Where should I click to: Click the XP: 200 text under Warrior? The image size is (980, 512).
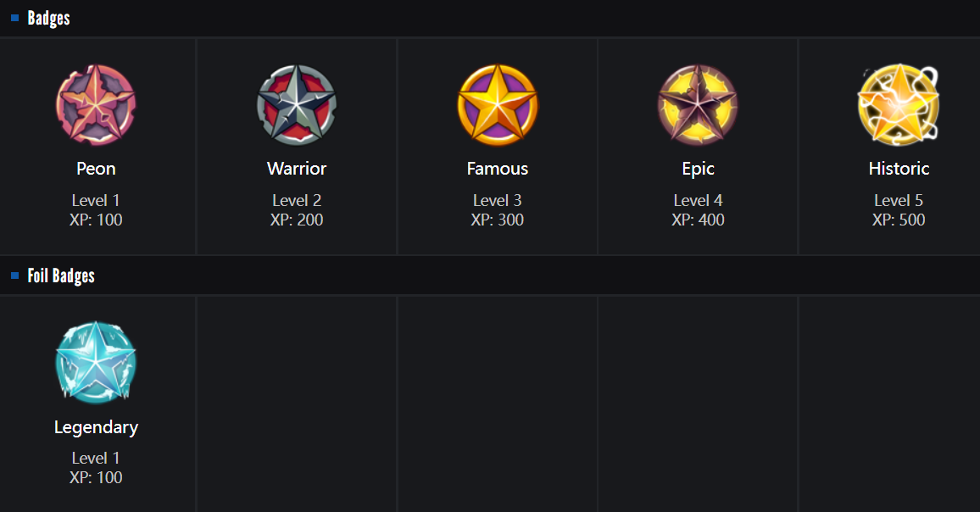297,220
